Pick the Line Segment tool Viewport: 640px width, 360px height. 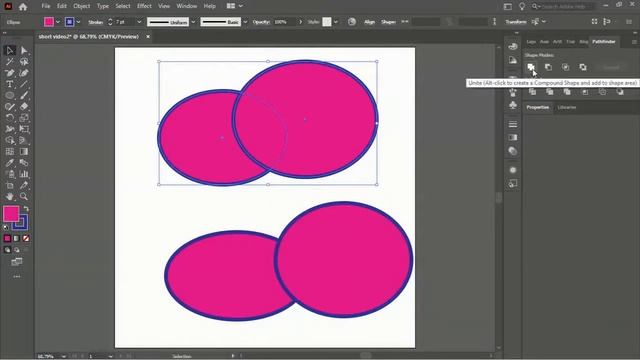point(24,84)
